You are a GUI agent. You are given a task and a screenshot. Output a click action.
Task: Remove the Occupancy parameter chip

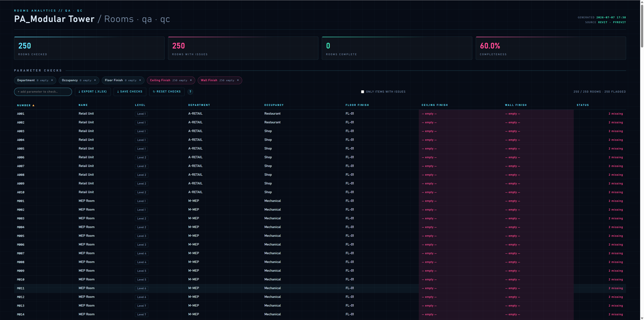click(x=95, y=80)
